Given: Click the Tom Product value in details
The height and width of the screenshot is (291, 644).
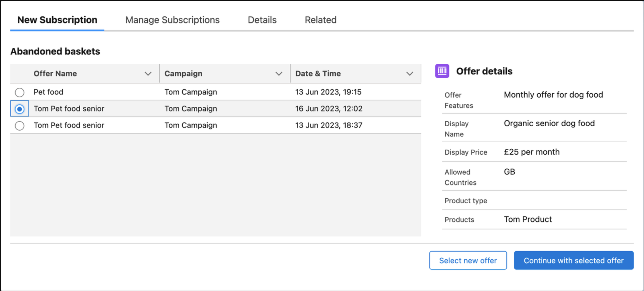Looking at the screenshot, I should tap(528, 219).
